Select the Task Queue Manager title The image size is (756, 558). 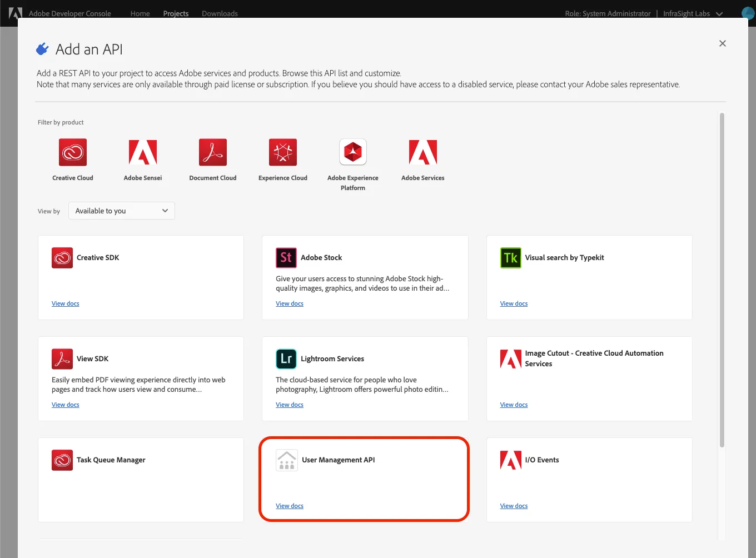point(111,460)
